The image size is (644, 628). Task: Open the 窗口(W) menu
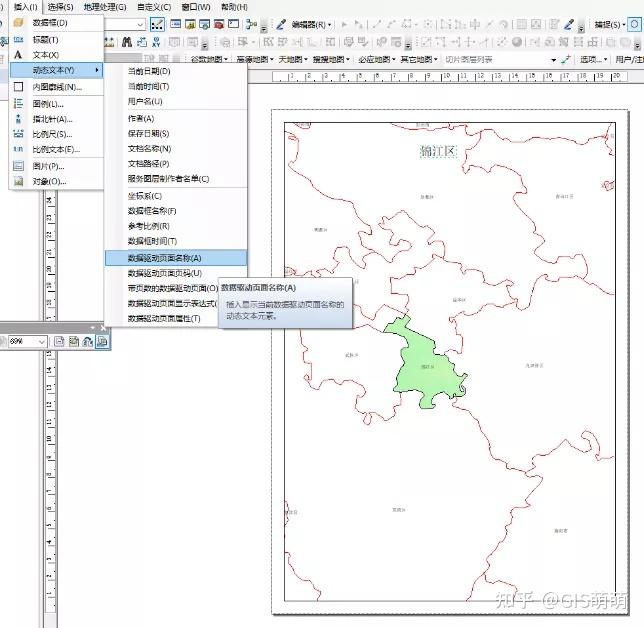pyautogui.click(x=196, y=7)
